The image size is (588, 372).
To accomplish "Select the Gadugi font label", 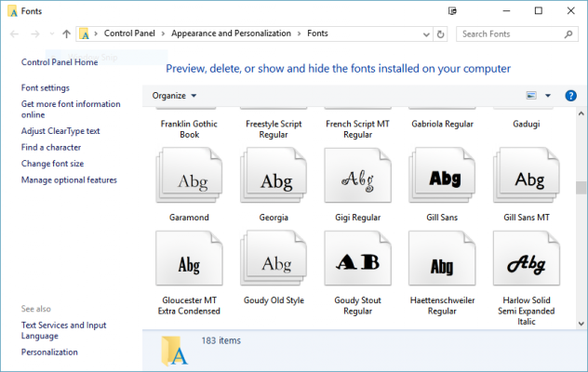I will (527, 124).
